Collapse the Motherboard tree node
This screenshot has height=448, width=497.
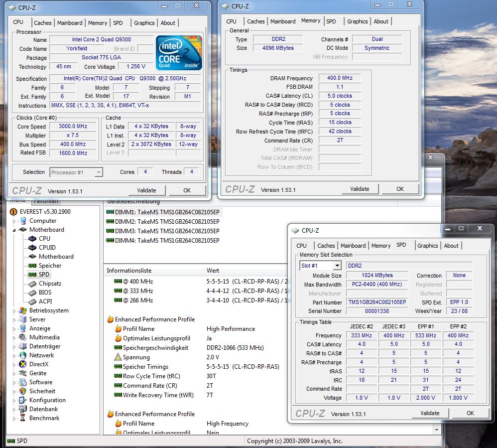point(14,230)
